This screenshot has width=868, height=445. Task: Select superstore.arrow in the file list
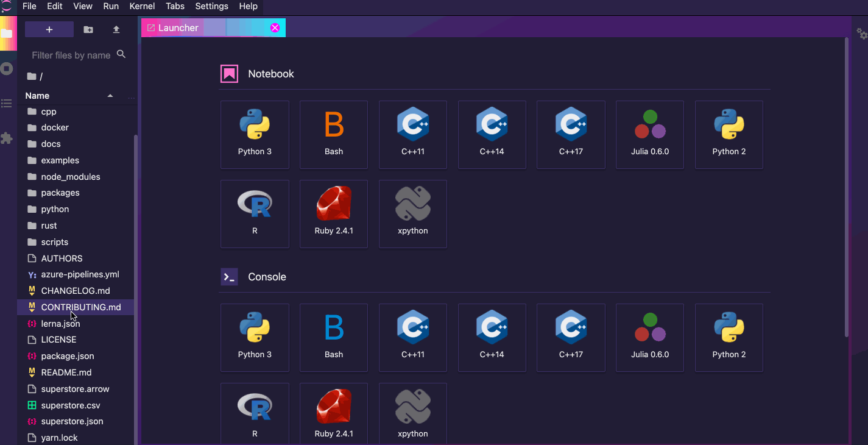(76, 389)
